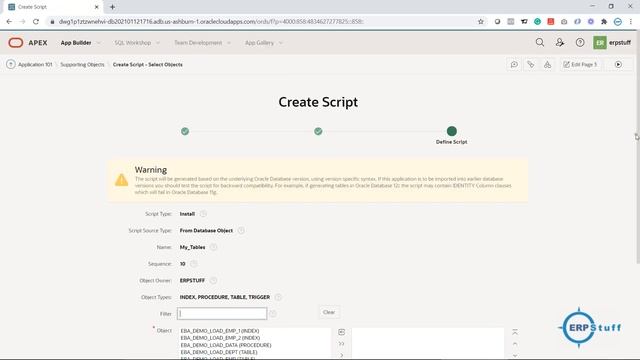Open the App Gallery menu
Image resolution: width=640 pixels, height=360 pixels.
click(260, 42)
